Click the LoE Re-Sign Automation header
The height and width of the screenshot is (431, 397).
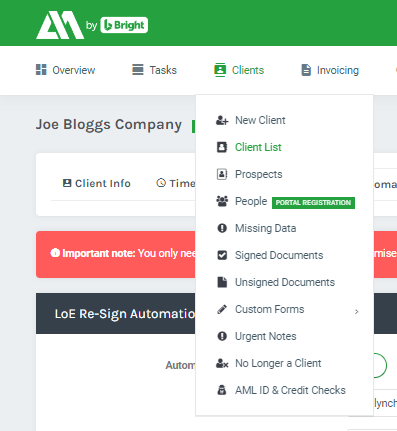[125, 314]
